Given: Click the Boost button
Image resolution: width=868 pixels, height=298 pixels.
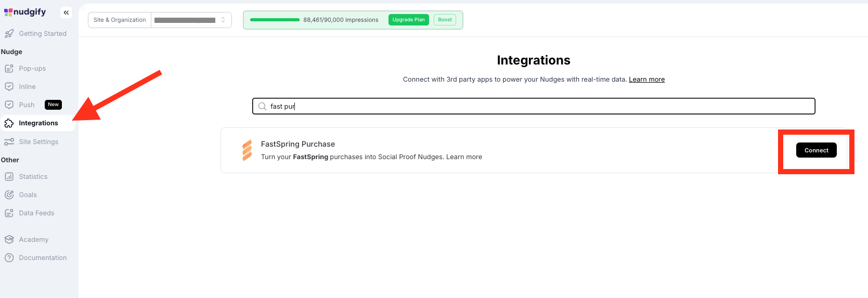Looking at the screenshot, I should (445, 20).
